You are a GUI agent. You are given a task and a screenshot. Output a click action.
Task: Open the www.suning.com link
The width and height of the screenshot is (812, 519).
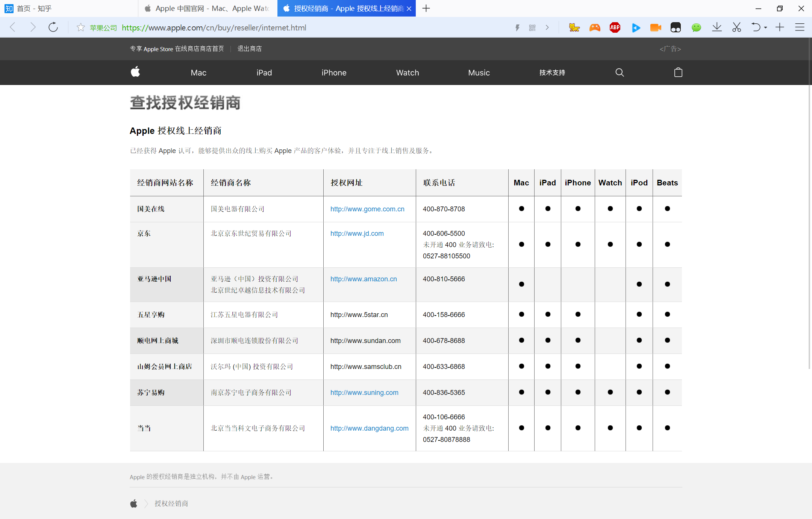[x=364, y=393]
